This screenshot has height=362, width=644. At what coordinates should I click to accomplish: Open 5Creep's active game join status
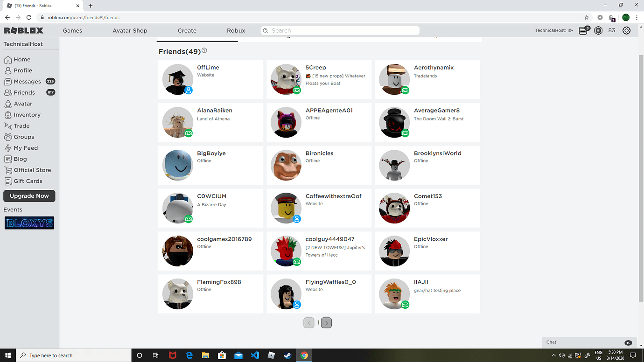tap(297, 90)
